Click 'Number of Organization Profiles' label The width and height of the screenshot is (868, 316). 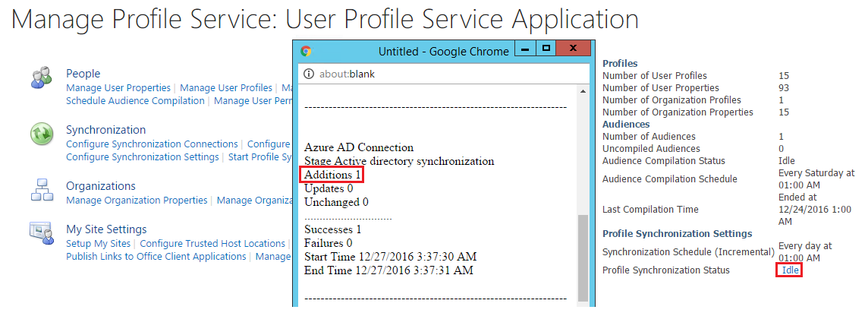click(671, 100)
